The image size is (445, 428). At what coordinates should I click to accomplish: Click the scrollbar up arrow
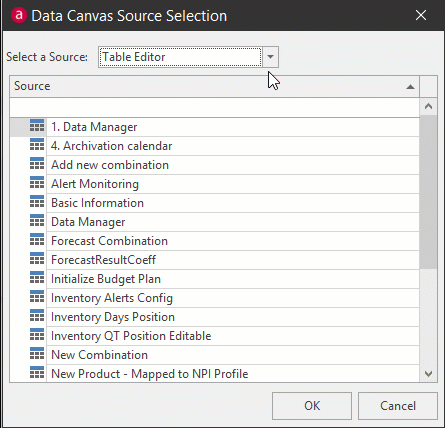pyautogui.click(x=428, y=107)
